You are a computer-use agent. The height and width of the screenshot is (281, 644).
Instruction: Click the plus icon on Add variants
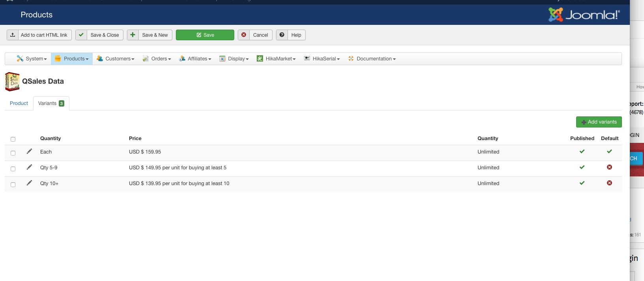click(584, 122)
